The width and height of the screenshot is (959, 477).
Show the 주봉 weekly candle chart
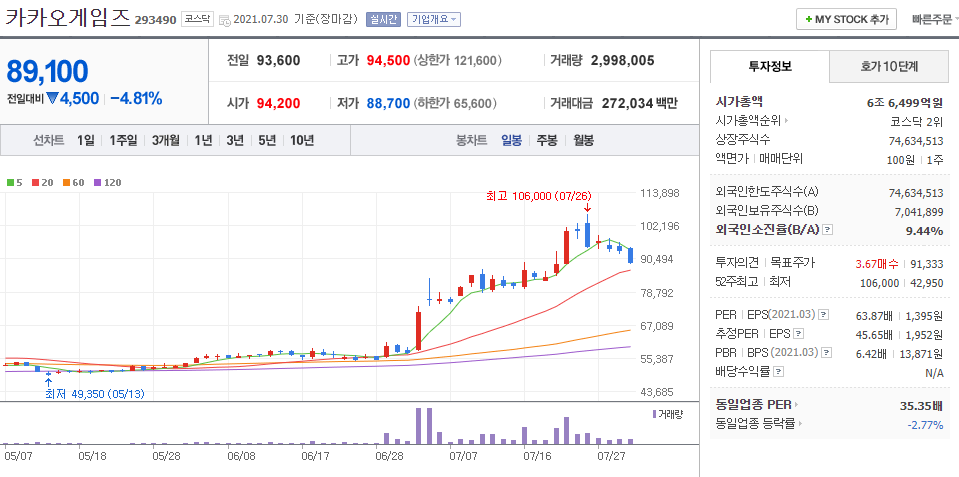pos(547,141)
